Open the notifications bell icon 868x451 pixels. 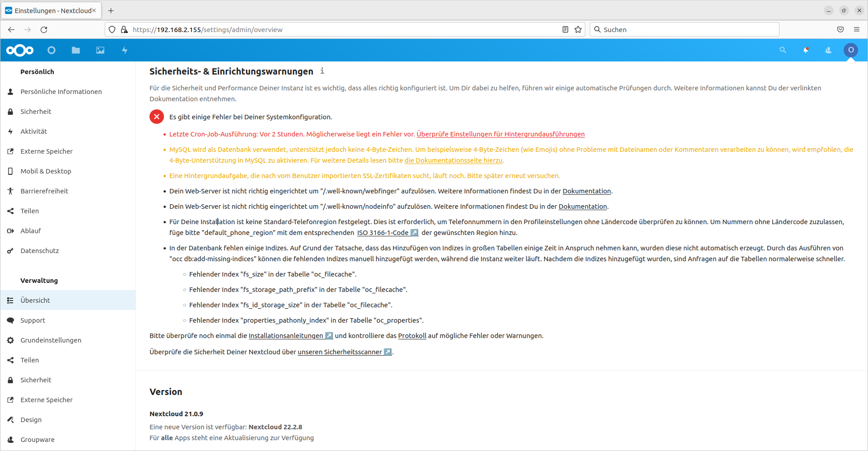point(806,50)
